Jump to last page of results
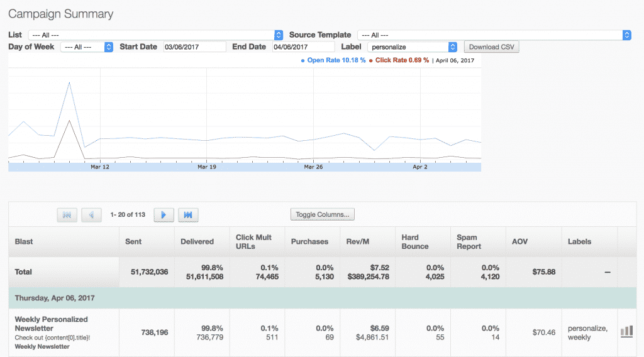The height and width of the screenshot is (357, 644). [x=188, y=215]
